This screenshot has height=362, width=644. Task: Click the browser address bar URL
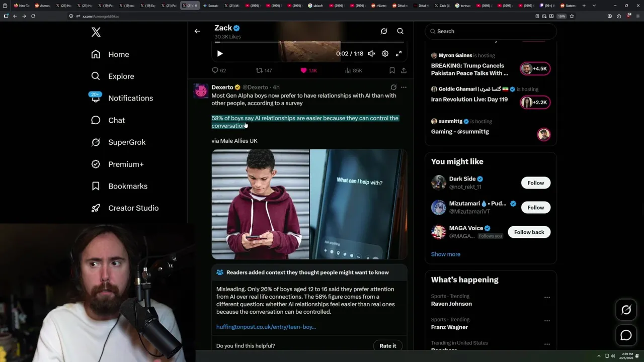tap(101, 16)
